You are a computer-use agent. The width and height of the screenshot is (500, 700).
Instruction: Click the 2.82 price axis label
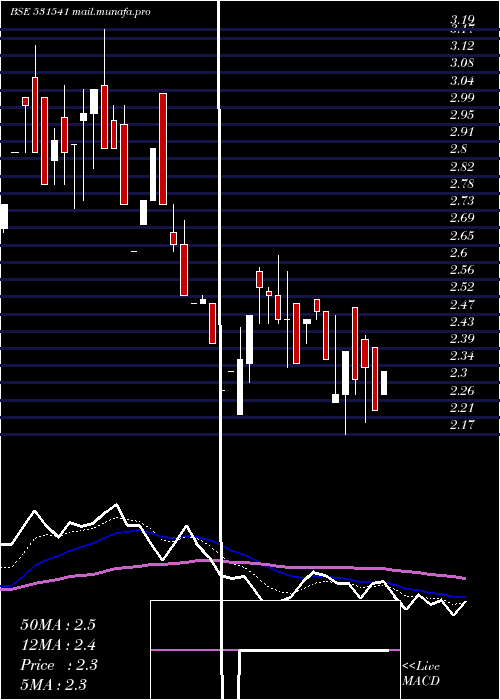(x=462, y=167)
